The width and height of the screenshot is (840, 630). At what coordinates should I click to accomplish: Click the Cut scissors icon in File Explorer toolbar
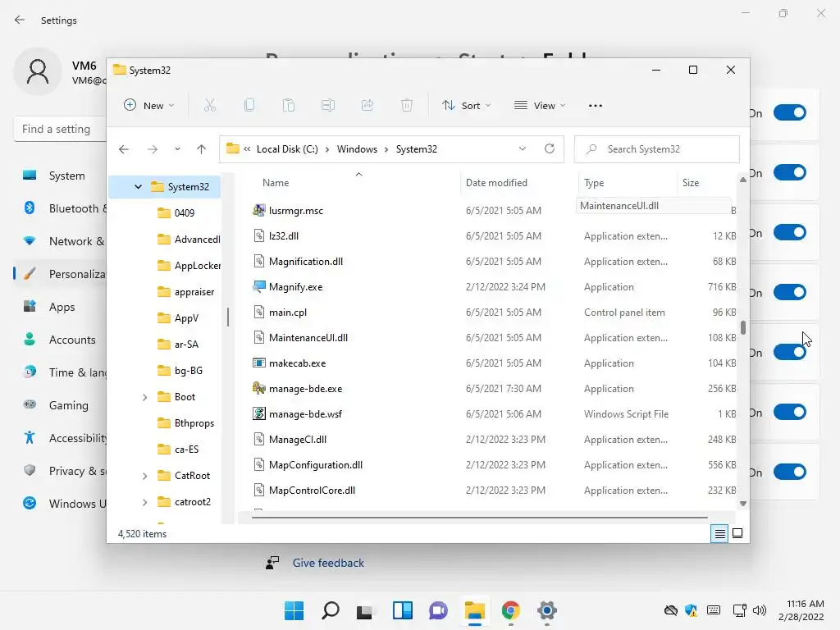[209, 105]
